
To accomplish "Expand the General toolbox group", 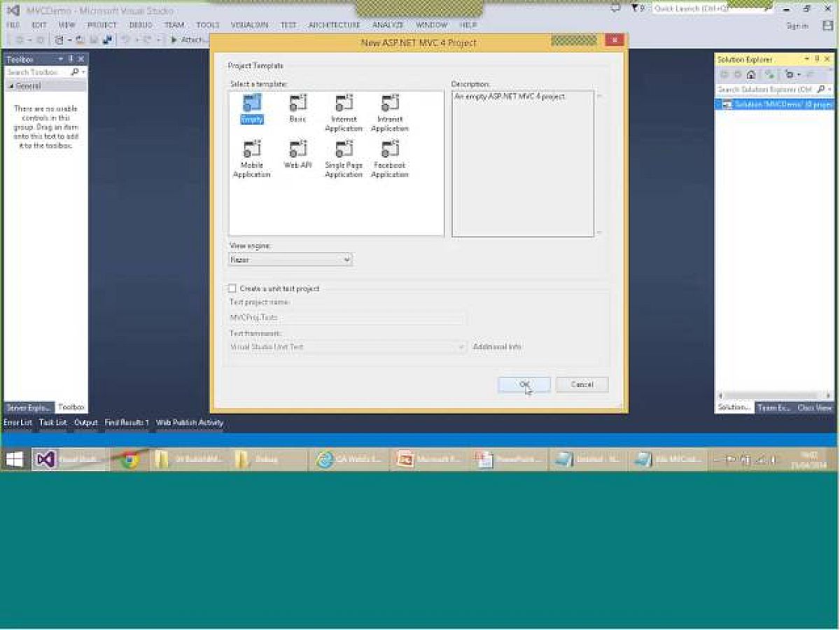I will (28, 86).
